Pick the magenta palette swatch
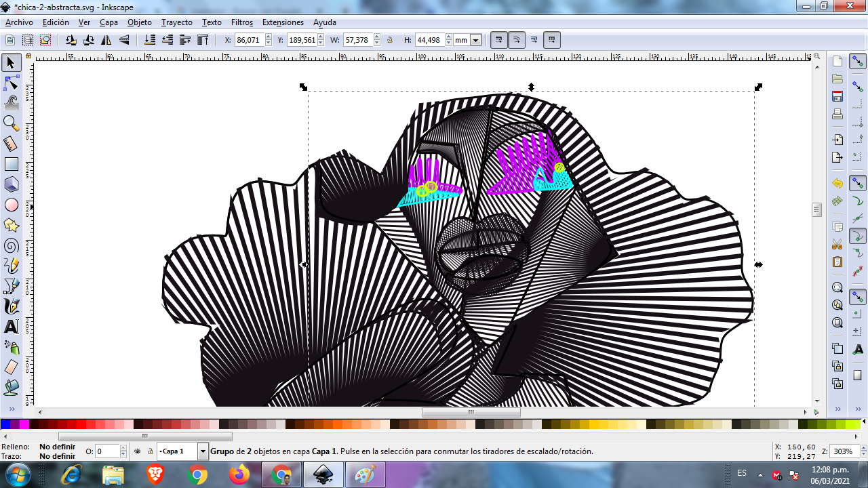868x488 pixels. coord(24,424)
